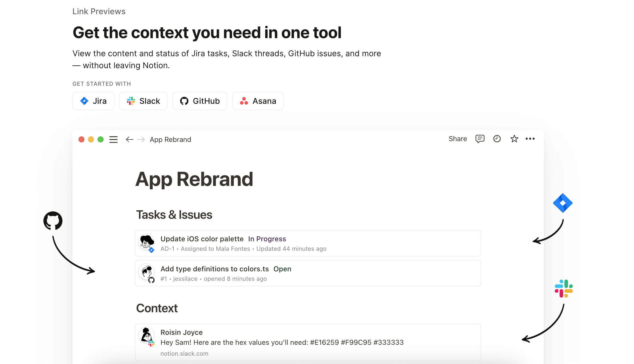Screen dimensions: 634x364
Task: Click the red close window dot
Action: pos(82,139)
